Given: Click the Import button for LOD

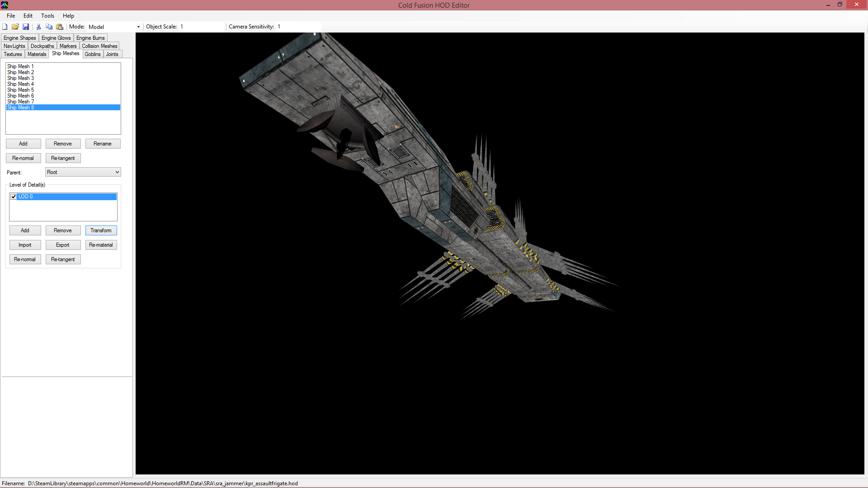Looking at the screenshot, I should pyautogui.click(x=25, y=245).
